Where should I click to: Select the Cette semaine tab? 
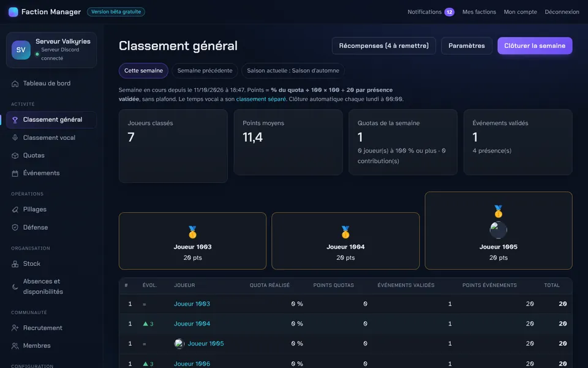143,71
